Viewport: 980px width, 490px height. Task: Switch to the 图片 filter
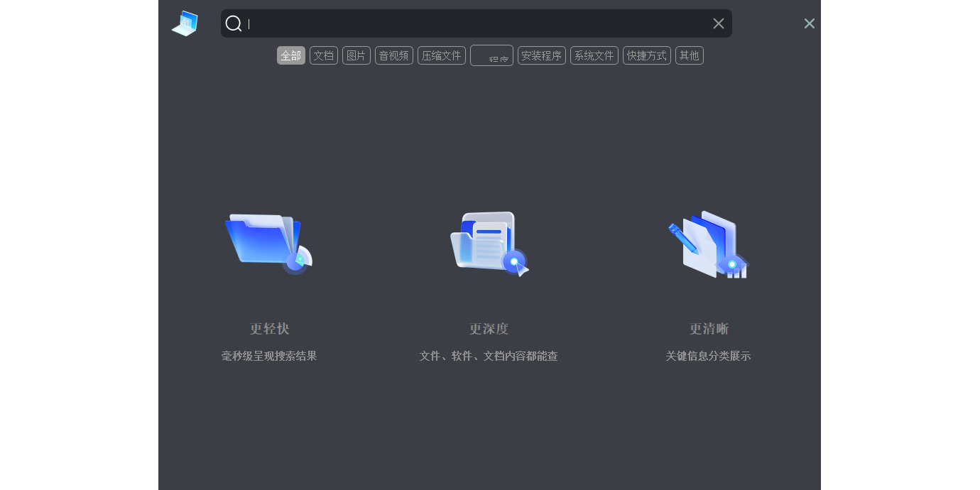[x=356, y=55]
